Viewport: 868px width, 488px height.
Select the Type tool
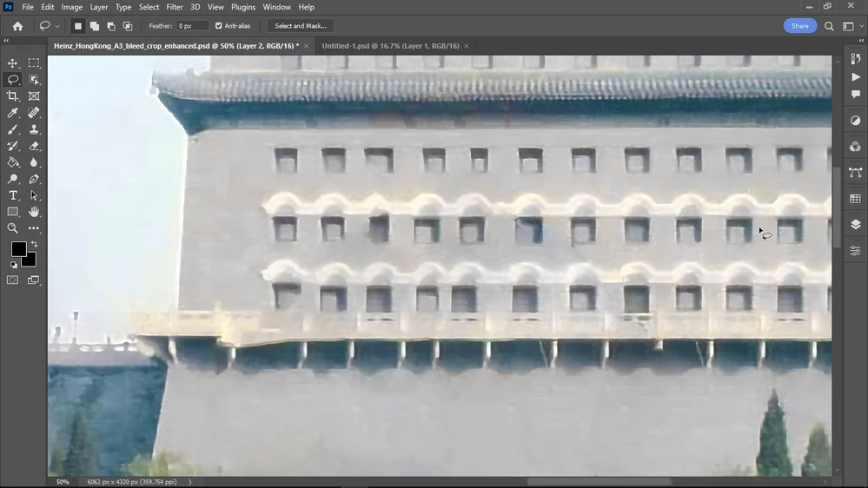point(12,195)
